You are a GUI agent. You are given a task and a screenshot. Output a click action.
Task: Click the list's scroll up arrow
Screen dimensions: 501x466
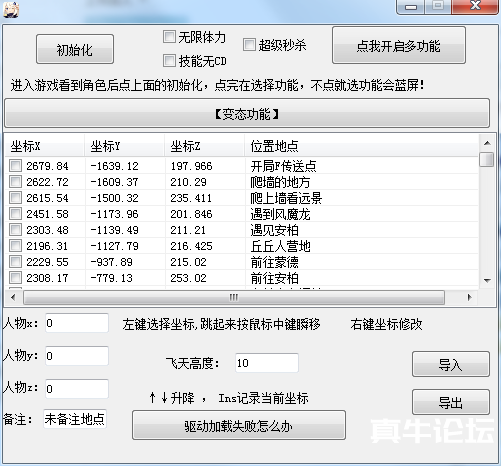coord(487,143)
